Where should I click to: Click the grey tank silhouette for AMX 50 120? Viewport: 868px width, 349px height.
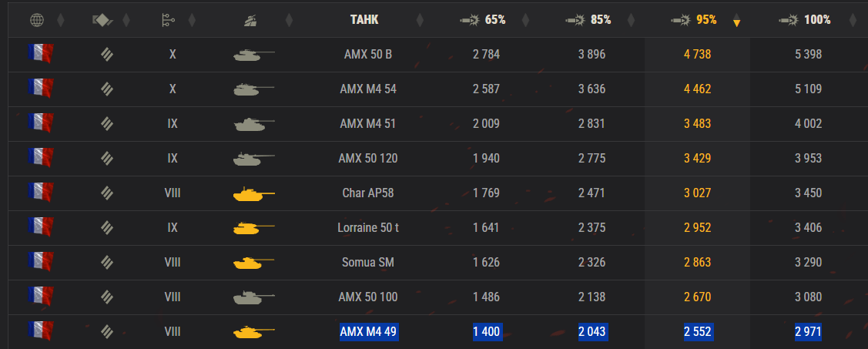click(x=254, y=159)
